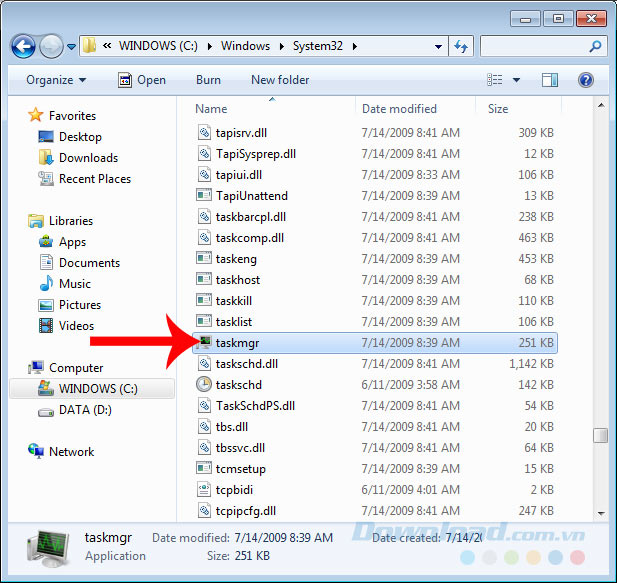Open the Favorites star group
Viewport: 617px width, 583px height.
coord(62,116)
